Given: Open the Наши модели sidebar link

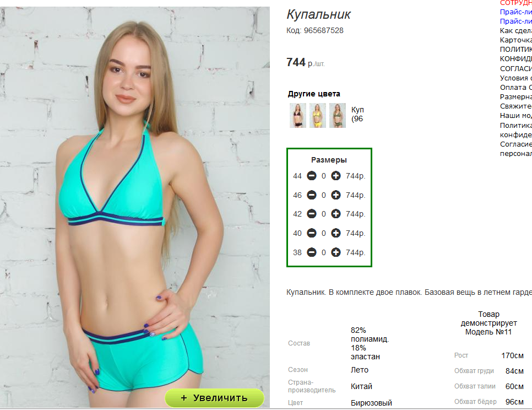Looking at the screenshot, I should (x=515, y=115).
